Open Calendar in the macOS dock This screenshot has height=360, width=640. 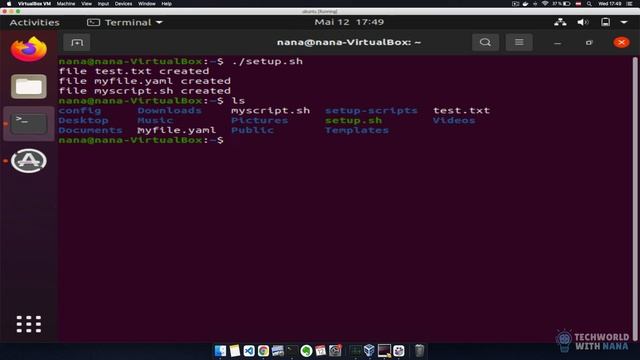pyautogui.click(x=320, y=351)
